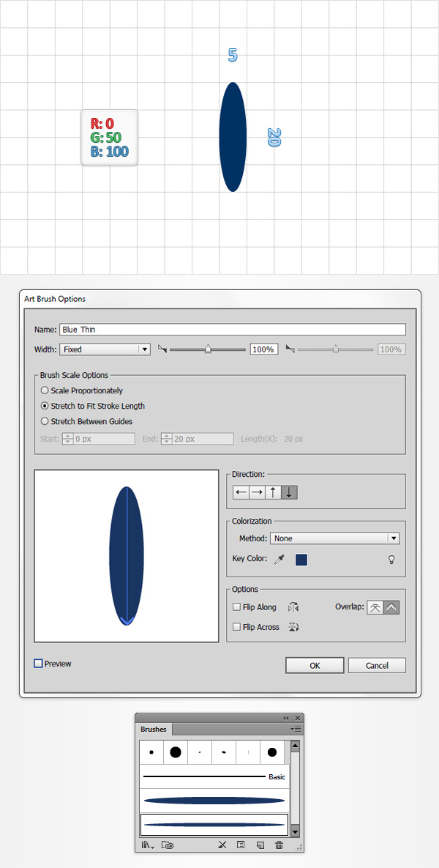Image resolution: width=439 pixels, height=868 pixels.
Task: Select the first small dot brush
Action: click(151, 752)
